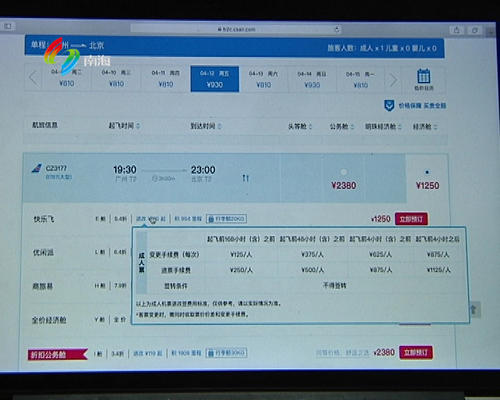This screenshot has height=400, width=500.
Task: Sort flights by arrival time
Action: point(206,126)
